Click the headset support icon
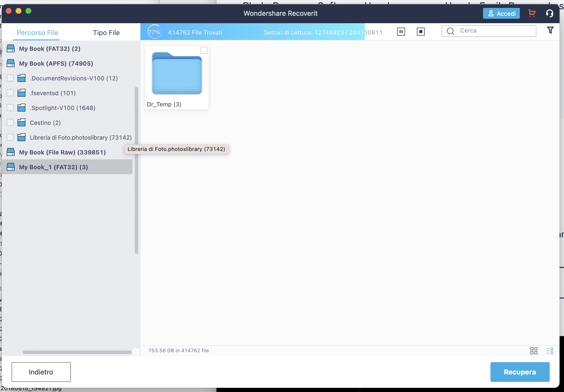This screenshot has height=392, width=564. (549, 13)
